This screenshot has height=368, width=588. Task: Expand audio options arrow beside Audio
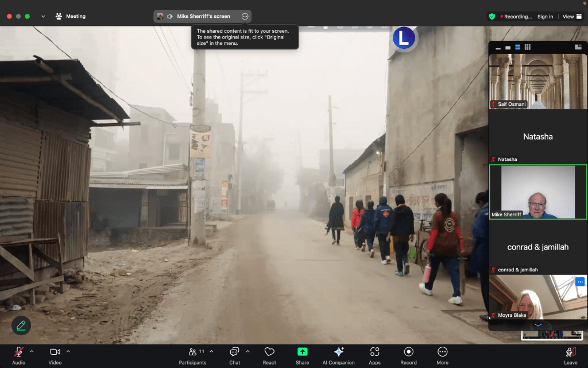tap(32, 351)
